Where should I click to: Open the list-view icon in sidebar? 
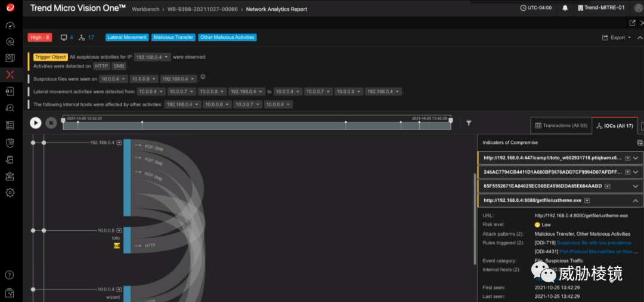point(10,125)
